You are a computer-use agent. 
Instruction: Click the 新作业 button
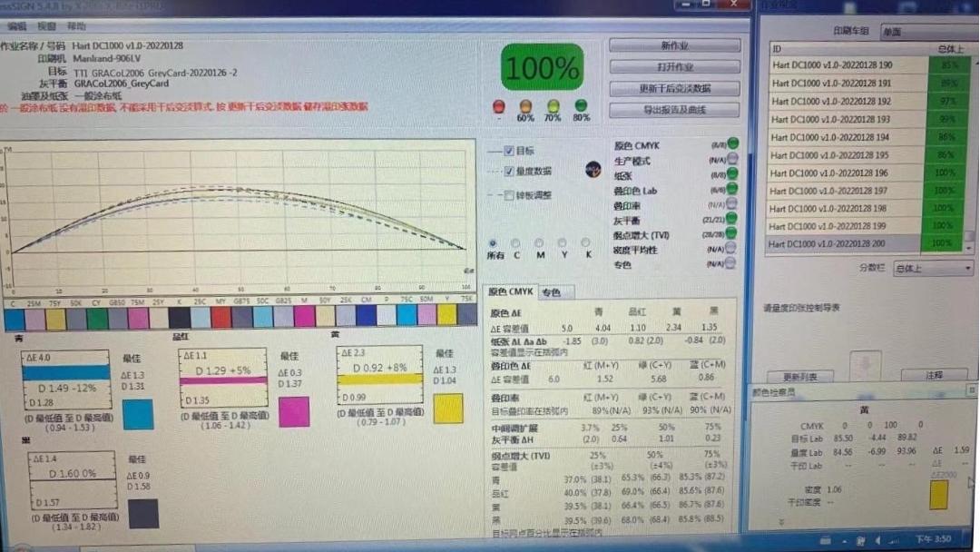pos(674,45)
